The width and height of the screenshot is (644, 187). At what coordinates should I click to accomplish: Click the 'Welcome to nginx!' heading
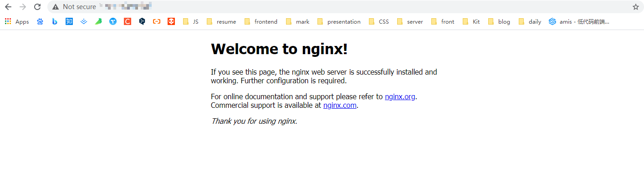(x=279, y=49)
